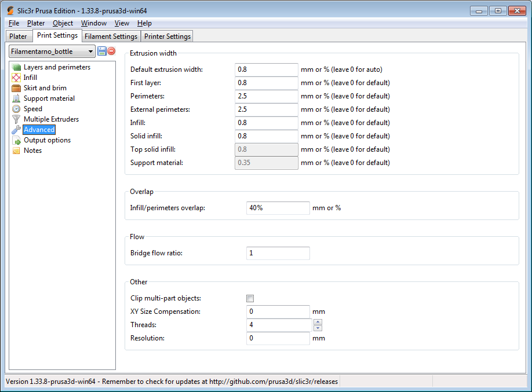
Task: Increase Threads with the up arrow
Action: tap(318, 322)
